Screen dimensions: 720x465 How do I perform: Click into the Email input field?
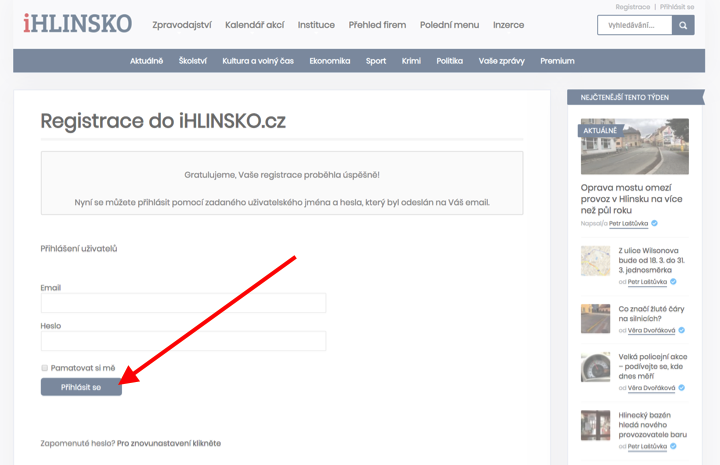[x=183, y=303]
